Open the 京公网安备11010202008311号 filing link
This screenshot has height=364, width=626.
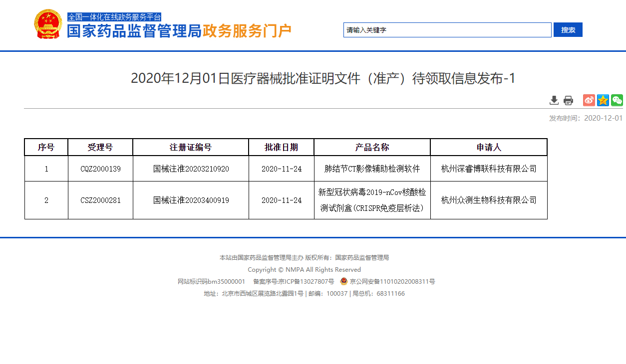pyautogui.click(x=392, y=281)
